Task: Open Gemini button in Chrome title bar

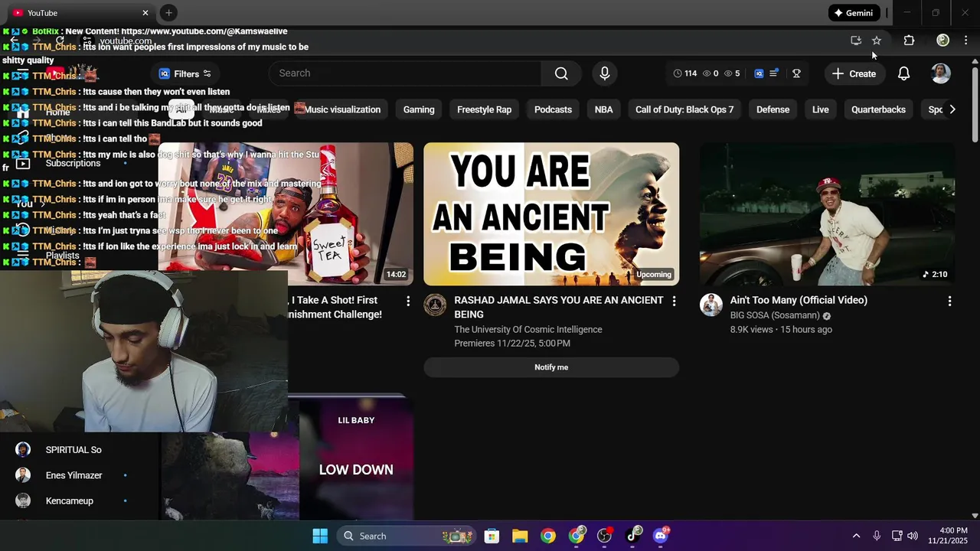Action: click(854, 13)
